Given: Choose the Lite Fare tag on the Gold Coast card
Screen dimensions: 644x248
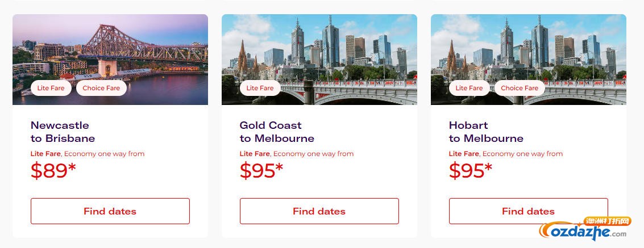Looking at the screenshot, I should tap(260, 88).
